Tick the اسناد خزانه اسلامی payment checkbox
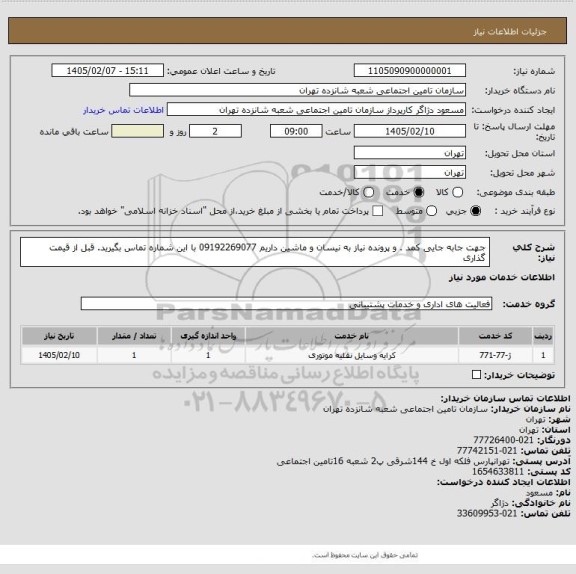The width and height of the screenshot is (576, 574). (378, 211)
